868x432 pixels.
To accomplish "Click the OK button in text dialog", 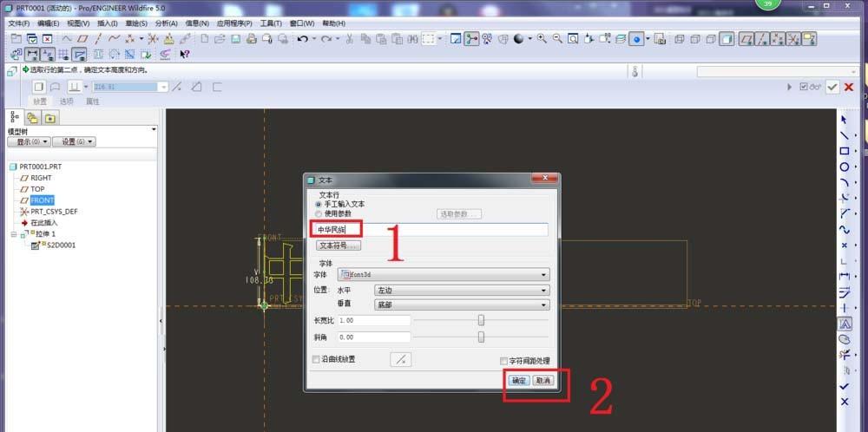I will tap(519, 381).
